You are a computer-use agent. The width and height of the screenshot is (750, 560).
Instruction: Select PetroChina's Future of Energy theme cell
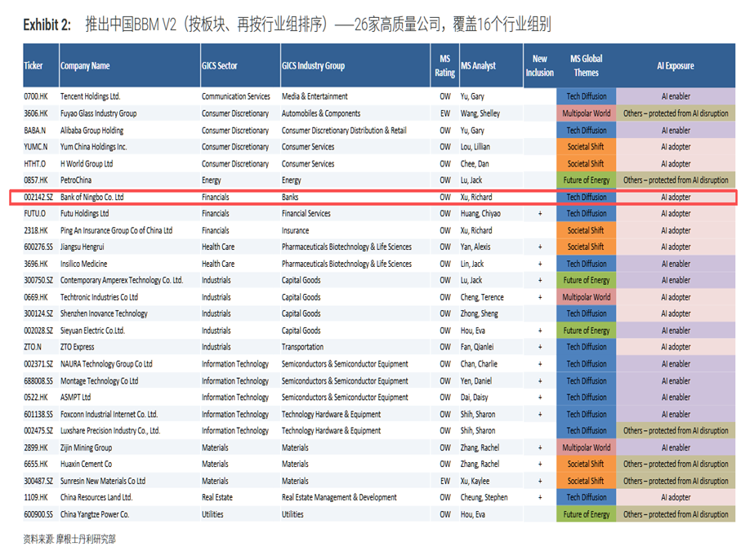click(586, 180)
